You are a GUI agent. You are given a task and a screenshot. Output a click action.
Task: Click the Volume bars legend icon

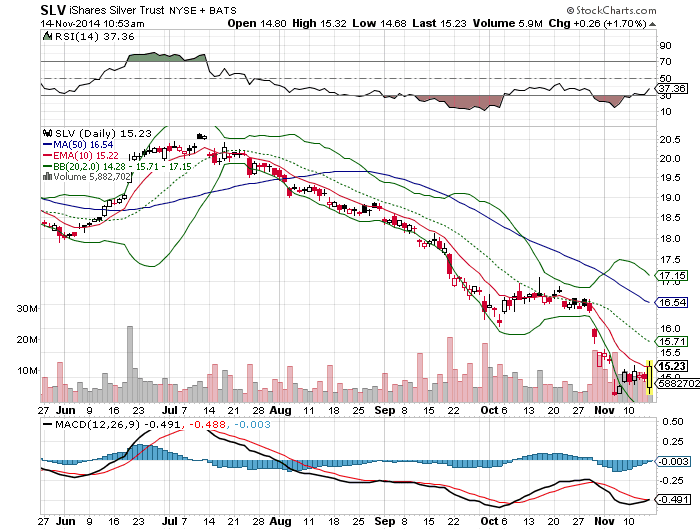click(47, 176)
